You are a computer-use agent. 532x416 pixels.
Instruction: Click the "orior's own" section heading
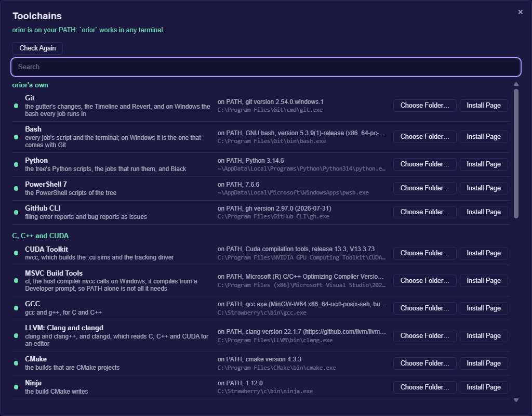30,85
